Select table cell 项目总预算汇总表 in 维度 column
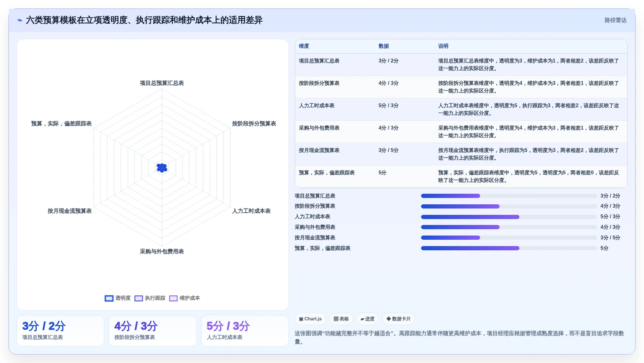 click(319, 61)
